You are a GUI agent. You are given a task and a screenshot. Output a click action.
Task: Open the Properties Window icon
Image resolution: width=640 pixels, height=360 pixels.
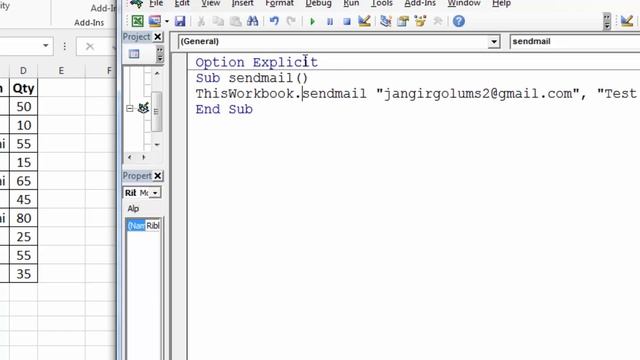click(x=403, y=21)
